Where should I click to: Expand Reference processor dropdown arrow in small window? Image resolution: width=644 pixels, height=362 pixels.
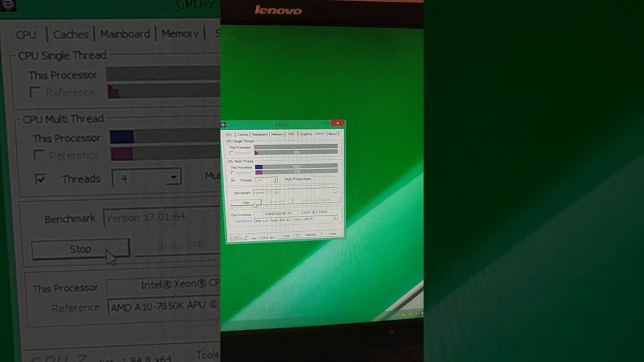pyautogui.click(x=335, y=218)
